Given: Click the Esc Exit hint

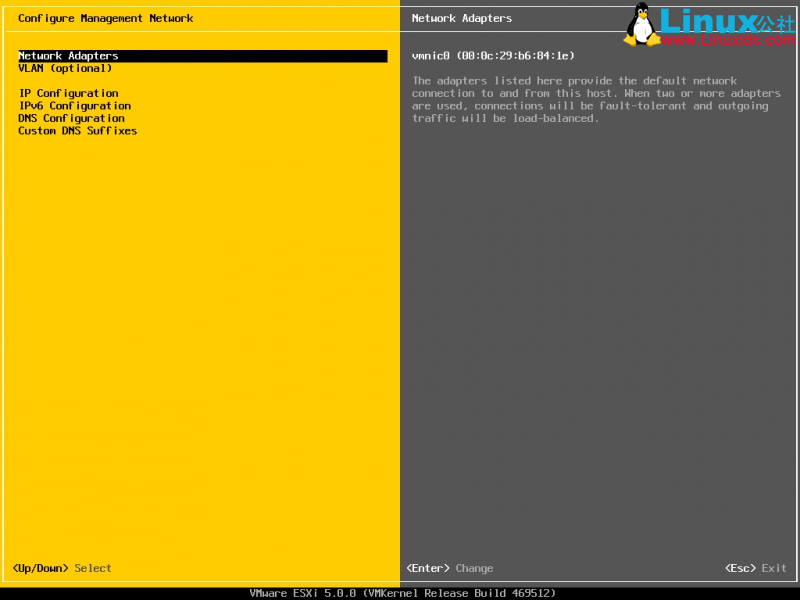Looking at the screenshot, I should tap(756, 568).
